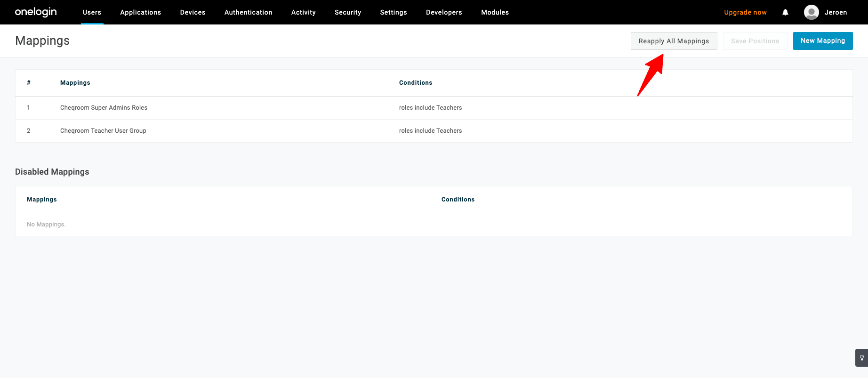Create a New Mapping
The width and height of the screenshot is (868, 378).
[822, 41]
